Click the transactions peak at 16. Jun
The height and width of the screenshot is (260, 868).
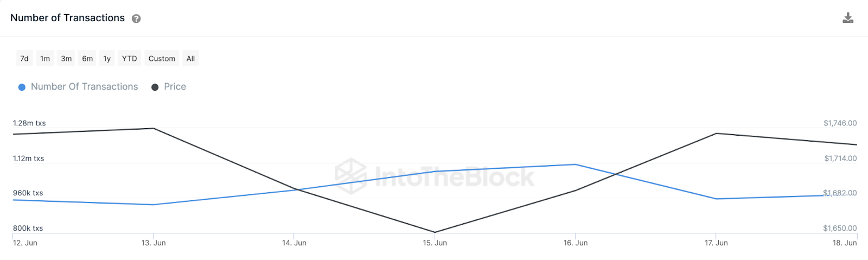576,164
